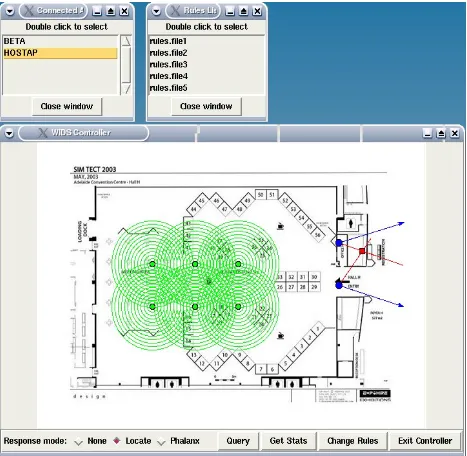The width and height of the screenshot is (467, 456).
Task: Choose rules.file4 in Rules list
Action: click(206, 76)
